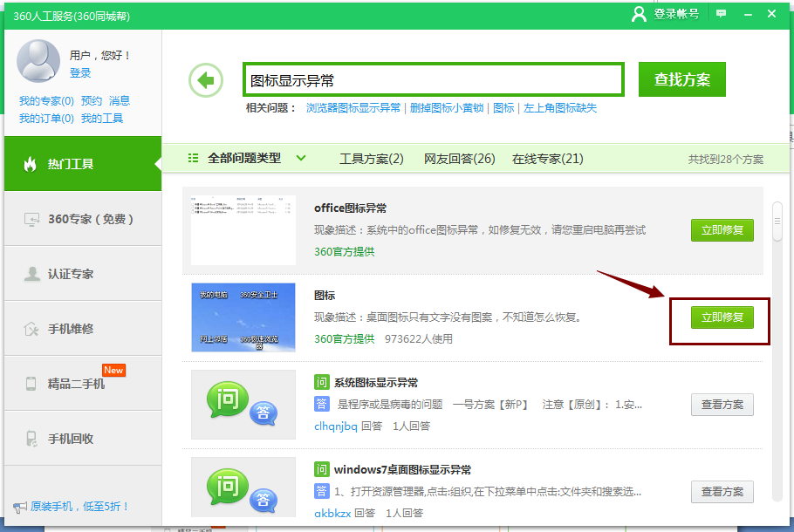This screenshot has height=532, width=794.
Task: Minimize the 360人工服务 window
Action: (748, 14)
